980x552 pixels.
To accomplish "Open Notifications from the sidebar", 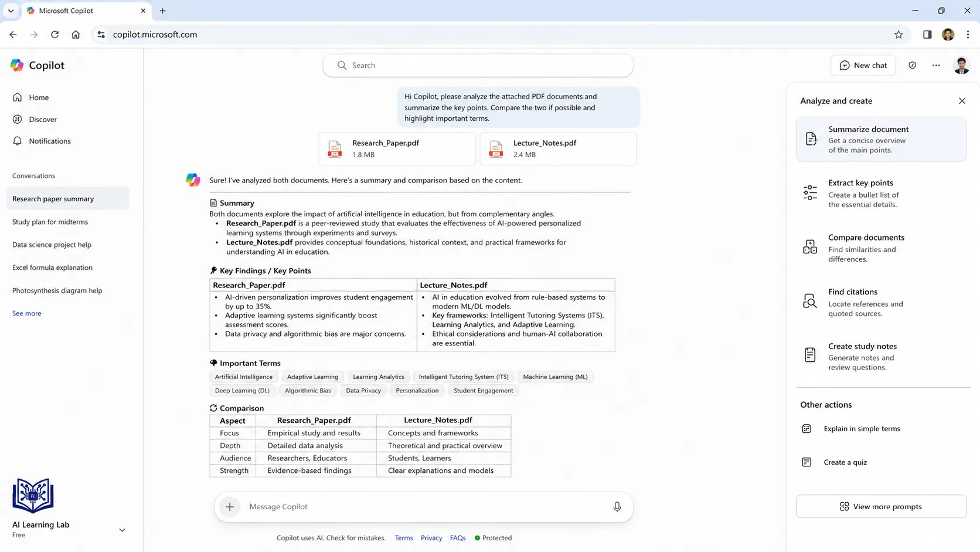I will 50,141.
